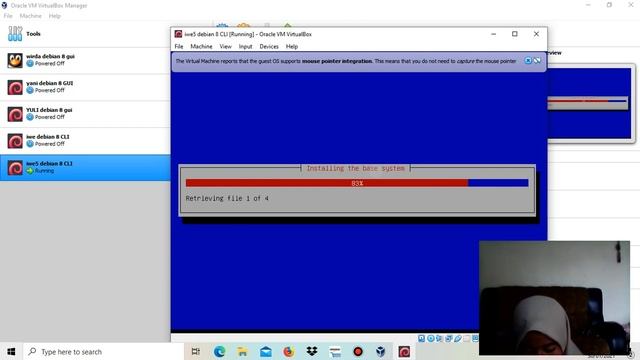The width and height of the screenshot is (640, 360).
Task: Click the Debian icon in VM window title bar
Action: coord(178,34)
